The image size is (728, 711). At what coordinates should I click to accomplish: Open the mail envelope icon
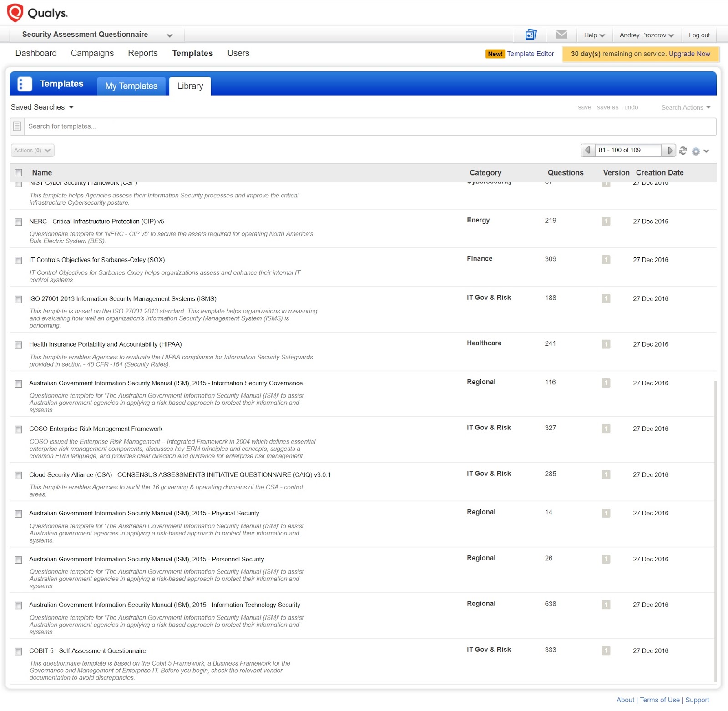tap(561, 35)
